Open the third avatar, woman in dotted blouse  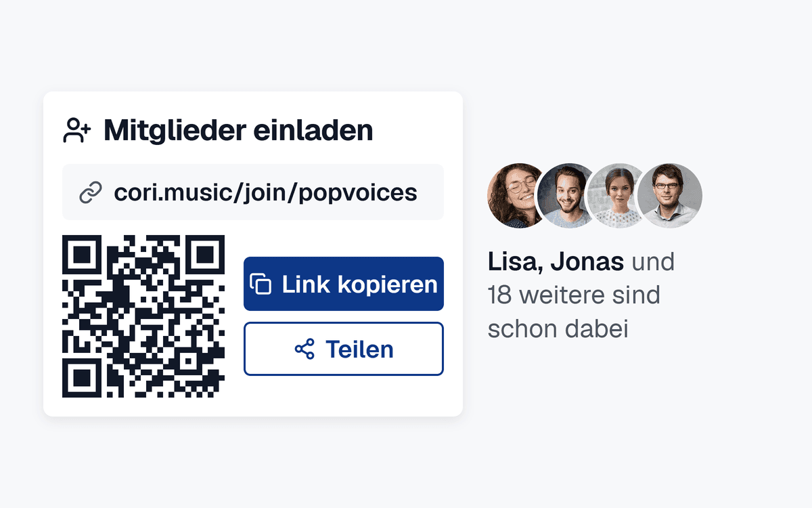(617, 196)
